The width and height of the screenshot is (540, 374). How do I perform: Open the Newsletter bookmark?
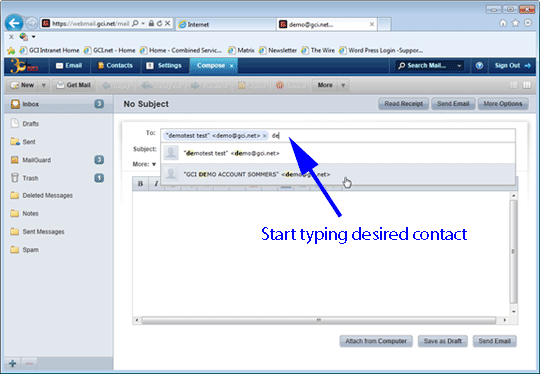click(x=278, y=51)
